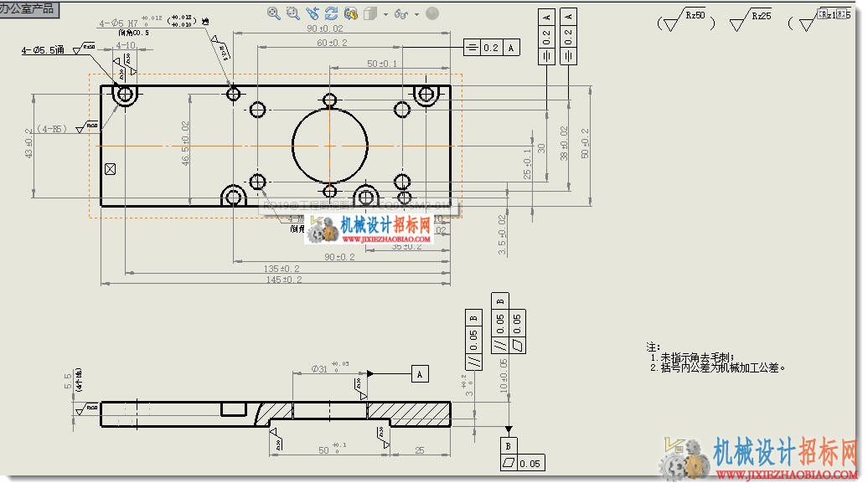Go back with the Previous View icon

click(x=313, y=13)
